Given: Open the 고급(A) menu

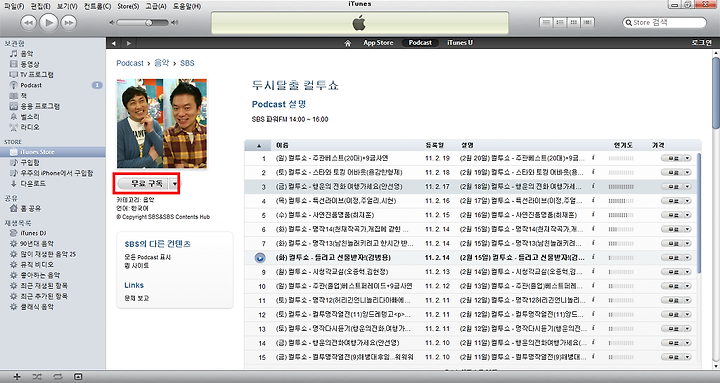Looking at the screenshot, I should point(156,6).
